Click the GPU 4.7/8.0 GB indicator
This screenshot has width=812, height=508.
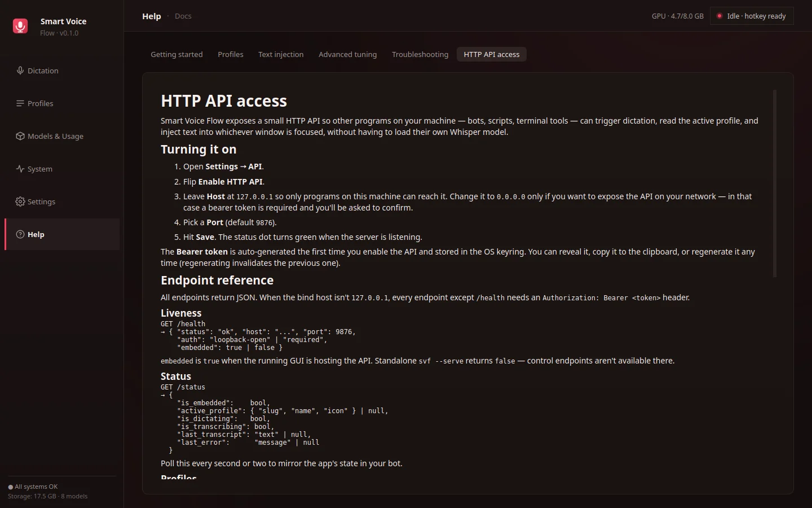click(677, 16)
